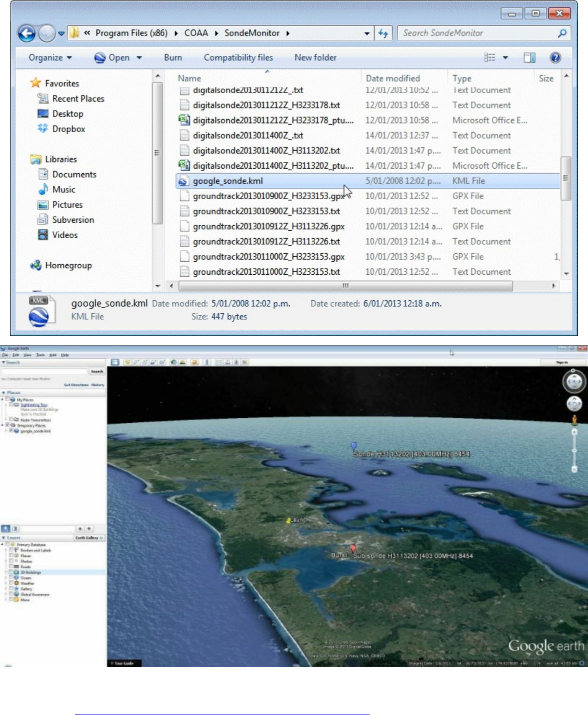Check the Borders and Labels layer
588x715 pixels.
point(11,550)
